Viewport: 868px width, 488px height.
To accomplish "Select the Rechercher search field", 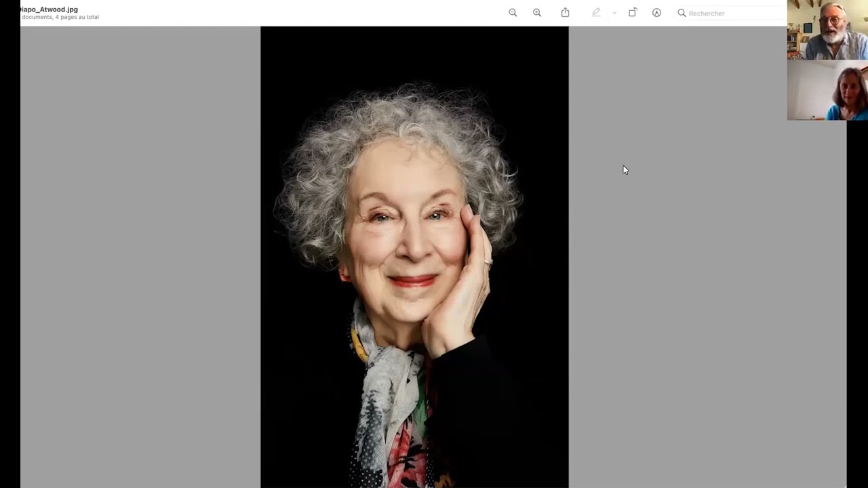I will click(730, 13).
